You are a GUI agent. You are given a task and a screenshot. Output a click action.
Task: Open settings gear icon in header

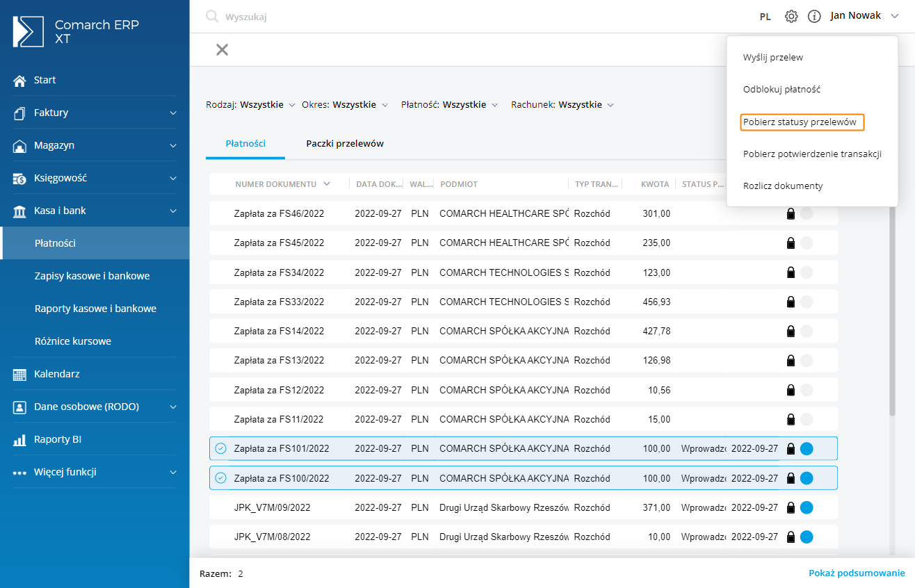791,16
